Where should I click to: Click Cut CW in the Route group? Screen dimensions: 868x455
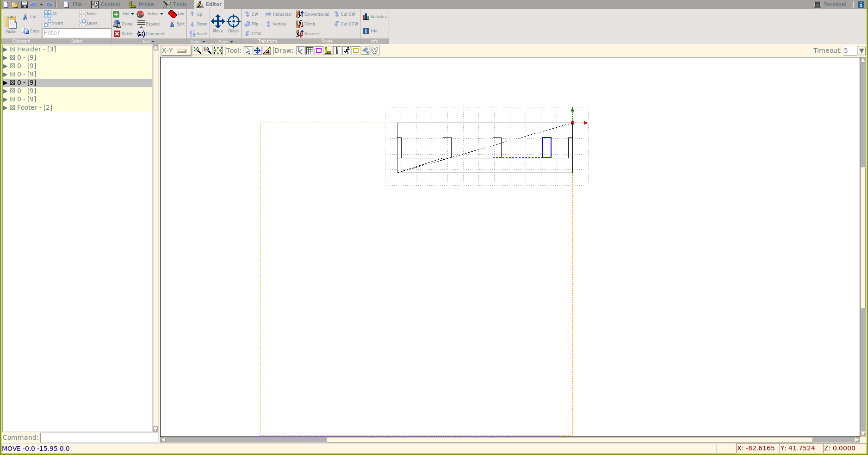click(345, 14)
